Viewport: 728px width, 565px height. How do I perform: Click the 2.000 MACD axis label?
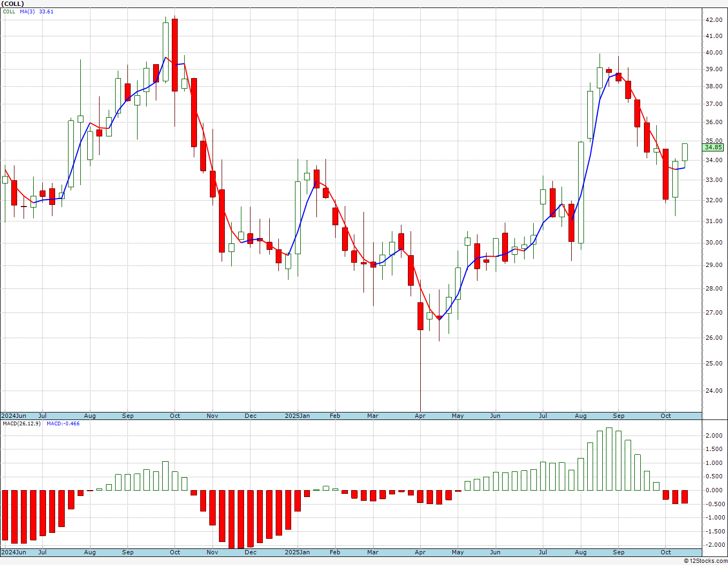(715, 436)
